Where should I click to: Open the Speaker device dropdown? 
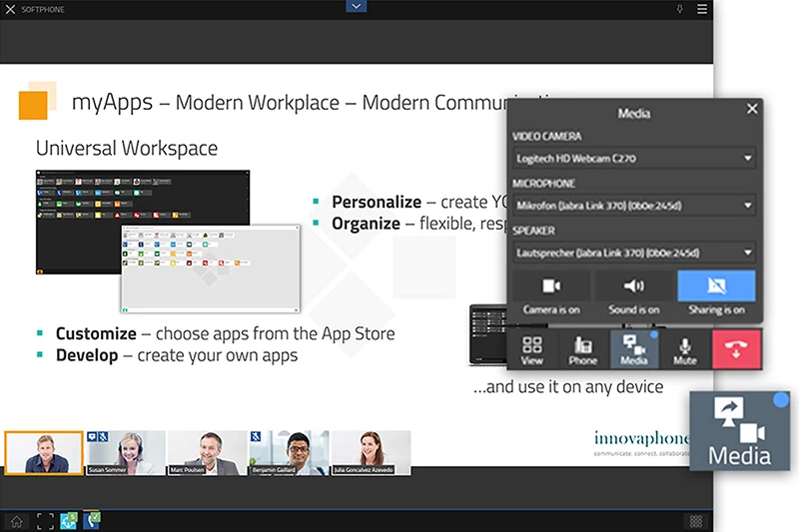coord(634,253)
